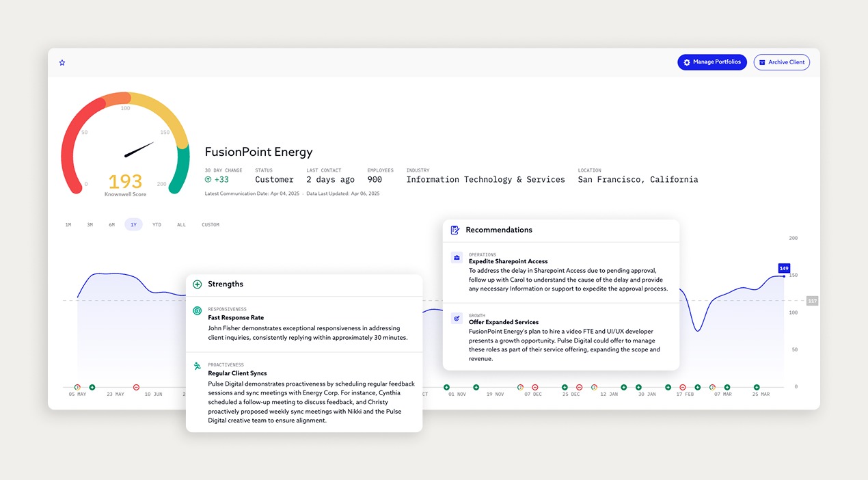Open Manage Portfolios
This screenshot has width=868, height=480.
click(x=711, y=62)
